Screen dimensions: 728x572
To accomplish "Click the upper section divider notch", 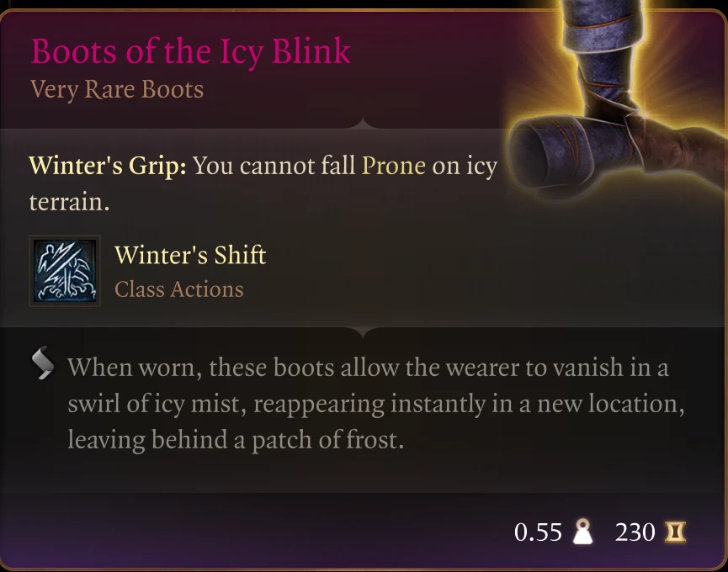I will click(x=363, y=123).
